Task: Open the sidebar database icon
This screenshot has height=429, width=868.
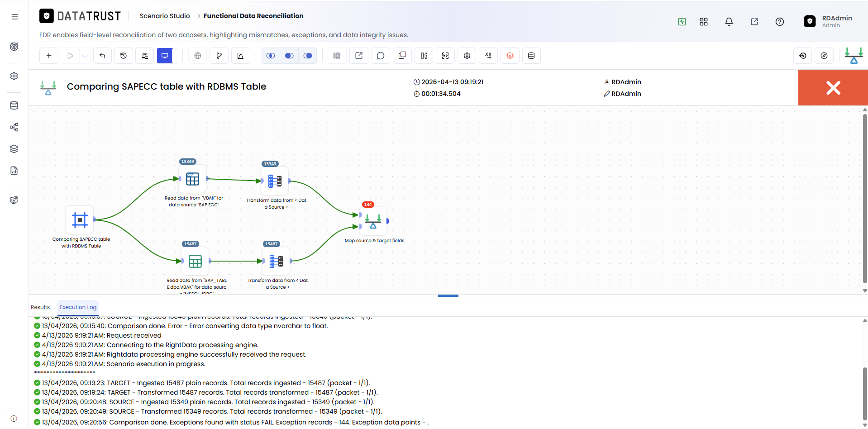Action: [x=14, y=105]
